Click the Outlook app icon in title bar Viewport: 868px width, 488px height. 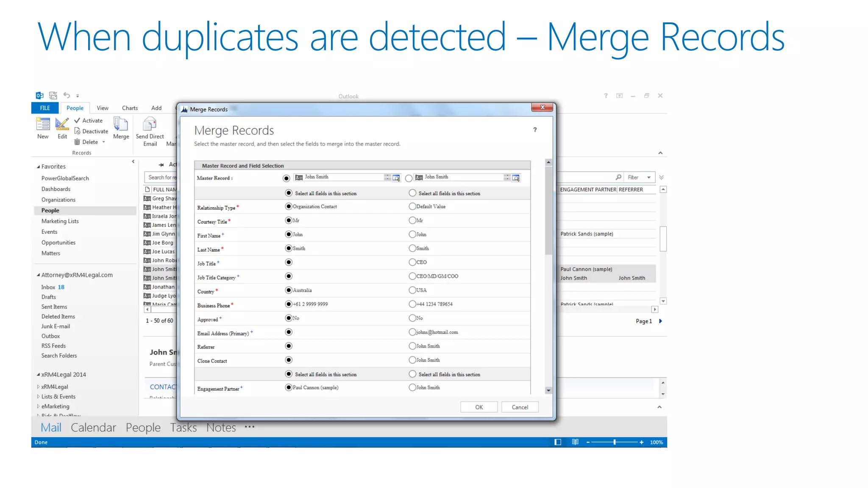(39, 95)
